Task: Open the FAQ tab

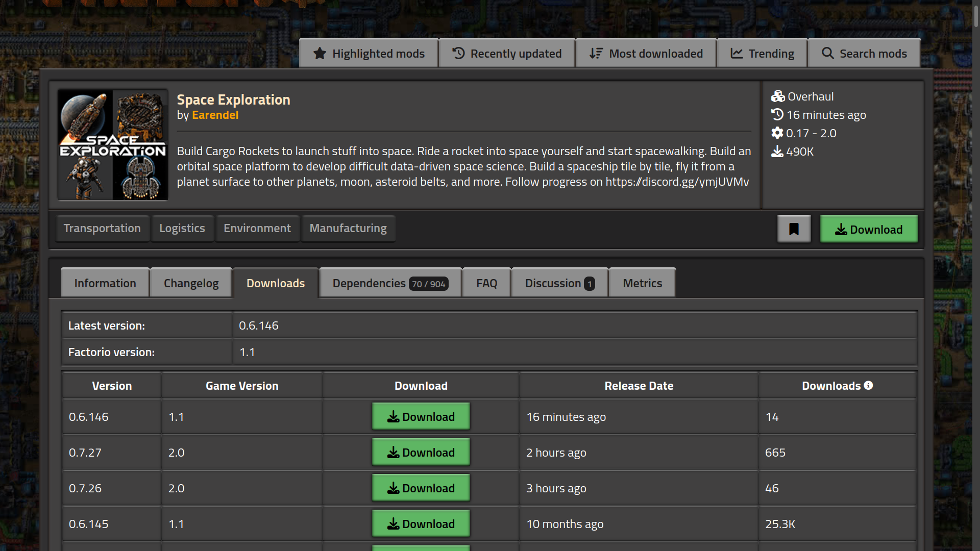Action: point(486,283)
